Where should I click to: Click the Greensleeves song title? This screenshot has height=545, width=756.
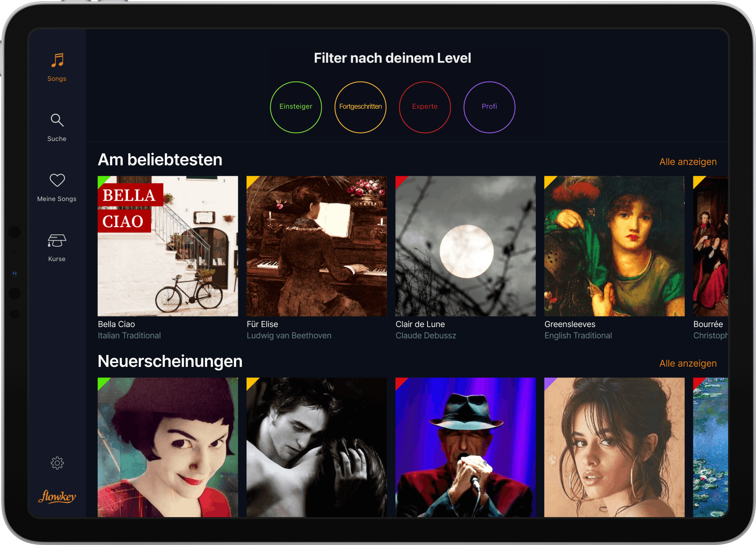[570, 324]
